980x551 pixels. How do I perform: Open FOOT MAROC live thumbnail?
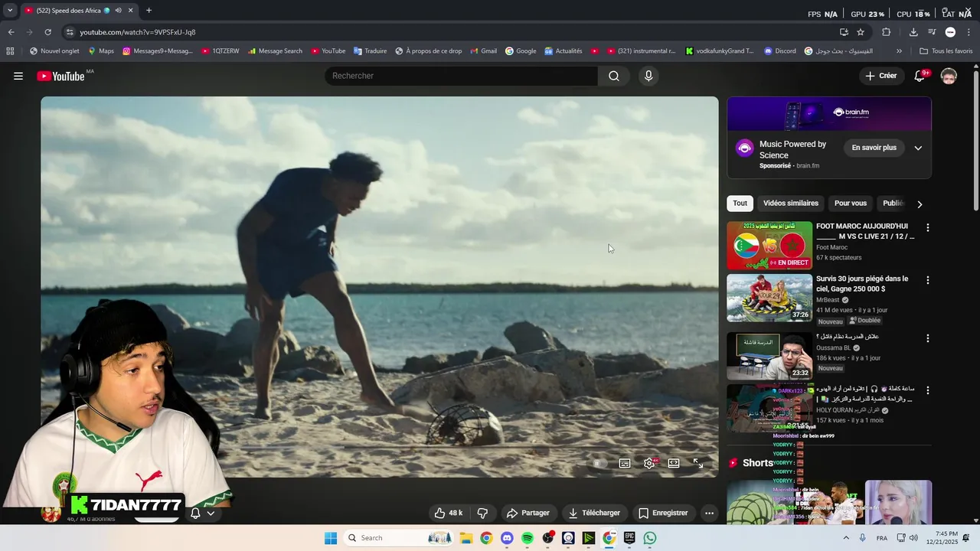(769, 246)
